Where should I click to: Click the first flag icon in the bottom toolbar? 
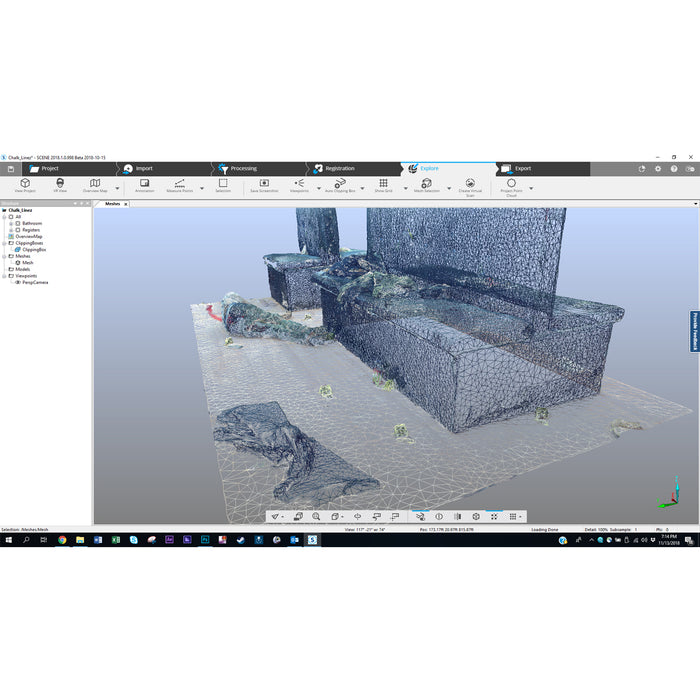point(377,517)
